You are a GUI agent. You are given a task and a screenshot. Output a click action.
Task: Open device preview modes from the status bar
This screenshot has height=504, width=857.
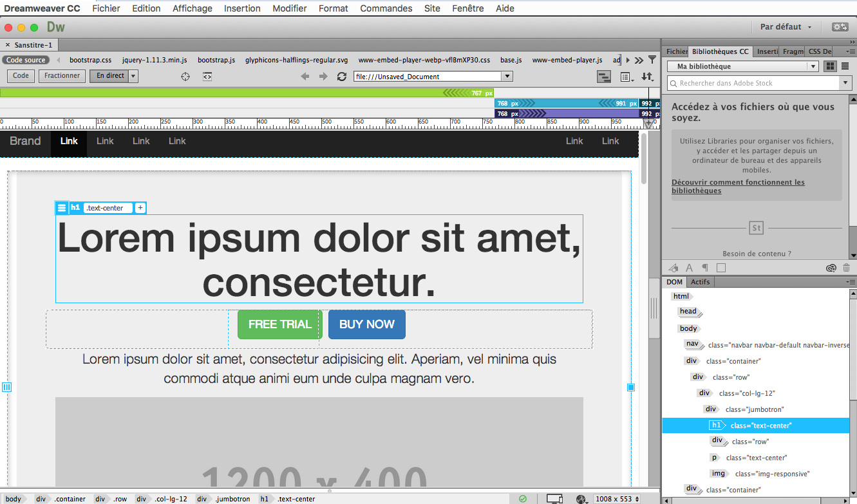(x=554, y=498)
